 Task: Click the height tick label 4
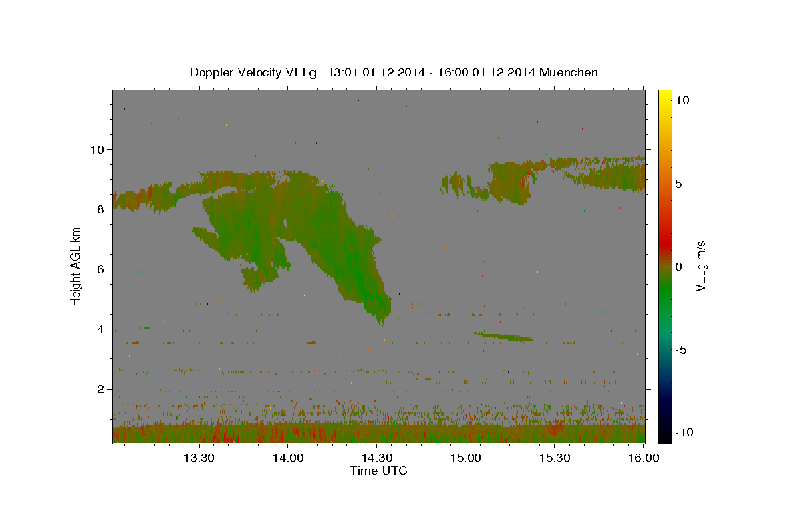(x=102, y=329)
